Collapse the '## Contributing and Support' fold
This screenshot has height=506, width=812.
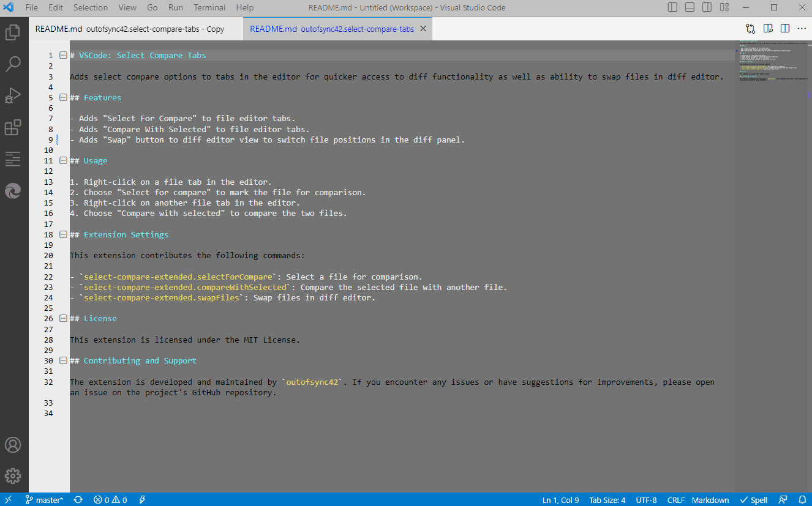coord(63,360)
